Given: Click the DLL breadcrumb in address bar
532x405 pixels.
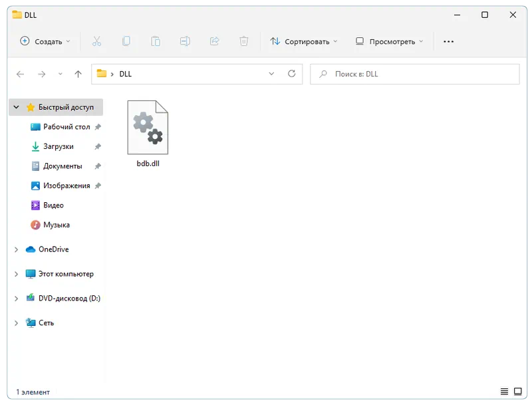Looking at the screenshot, I should pos(126,74).
